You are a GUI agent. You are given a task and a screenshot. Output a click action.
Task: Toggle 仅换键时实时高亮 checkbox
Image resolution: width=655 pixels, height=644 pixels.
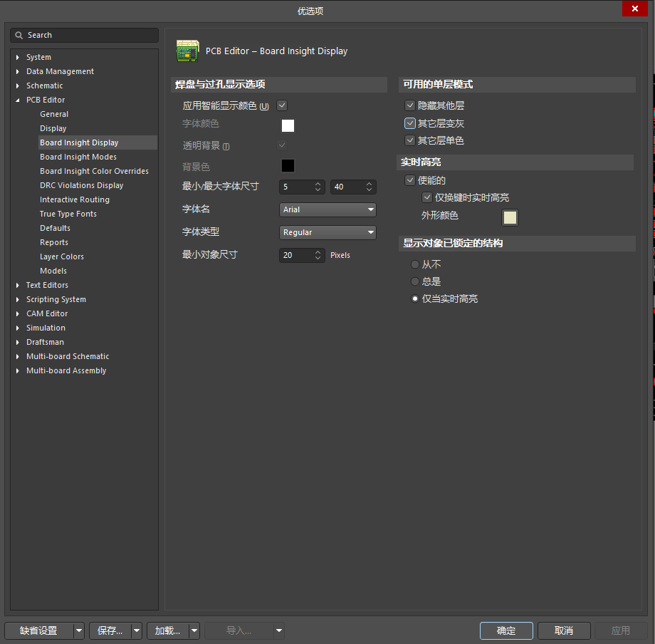pyautogui.click(x=427, y=197)
